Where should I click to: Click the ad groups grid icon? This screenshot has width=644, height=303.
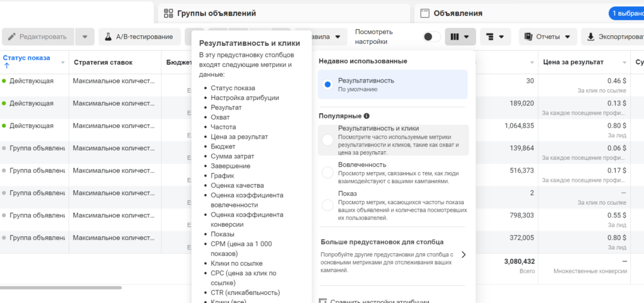pyautogui.click(x=169, y=13)
